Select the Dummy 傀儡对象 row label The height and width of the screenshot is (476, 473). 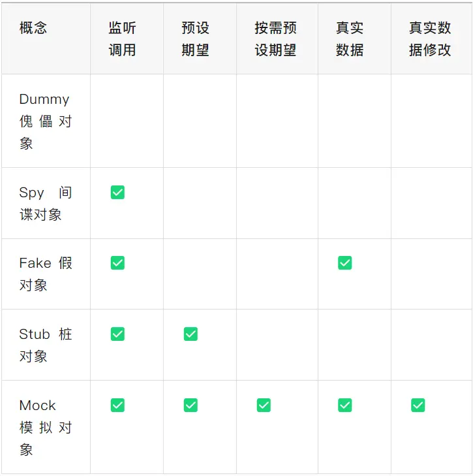(x=45, y=121)
